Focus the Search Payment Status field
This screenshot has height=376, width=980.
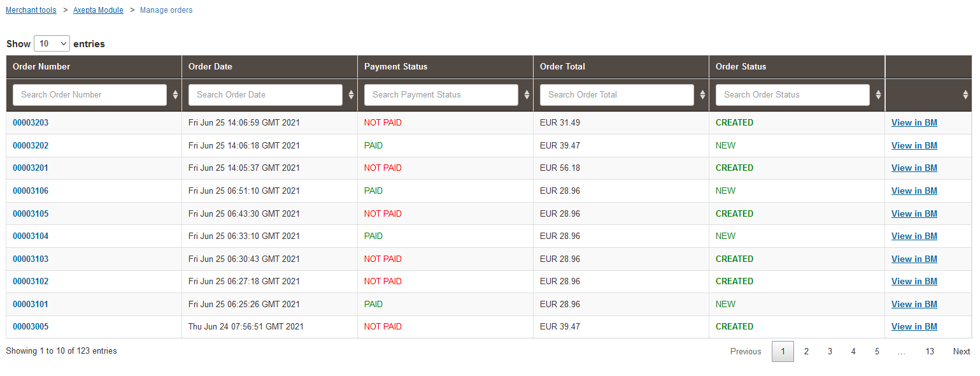click(x=441, y=95)
